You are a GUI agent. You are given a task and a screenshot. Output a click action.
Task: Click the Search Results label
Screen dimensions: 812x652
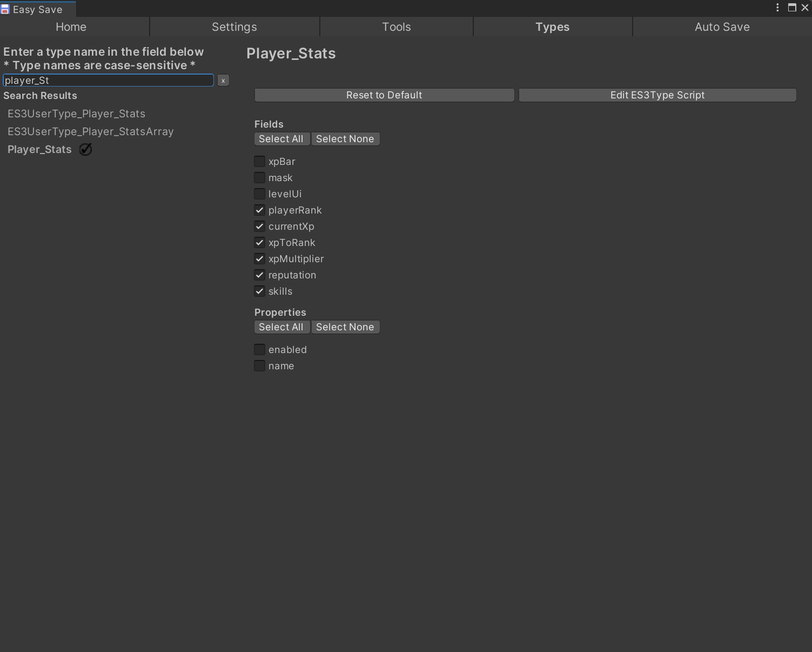pyautogui.click(x=41, y=96)
